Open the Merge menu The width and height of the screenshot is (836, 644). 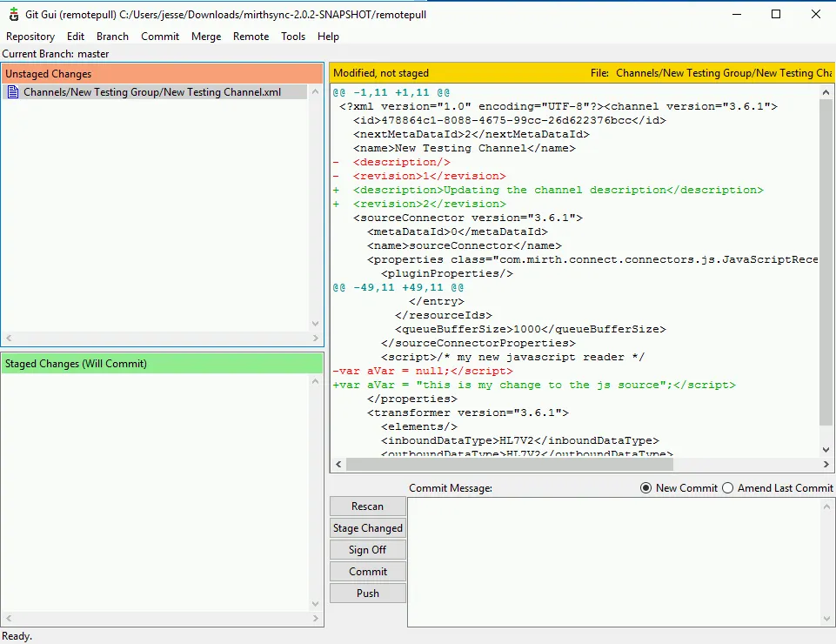206,37
